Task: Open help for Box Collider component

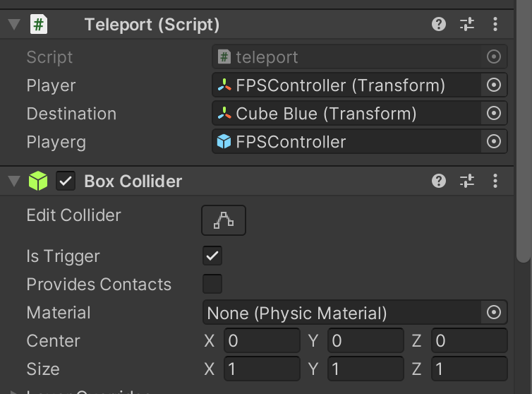Action: (x=439, y=181)
